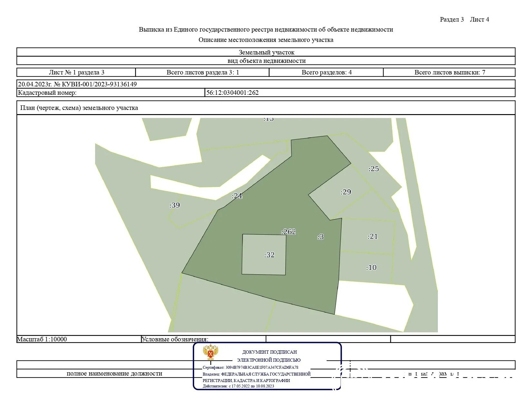Click the 'Лист № 1 раздела 3' cell
Screen dimensions: 532x411
click(76, 72)
